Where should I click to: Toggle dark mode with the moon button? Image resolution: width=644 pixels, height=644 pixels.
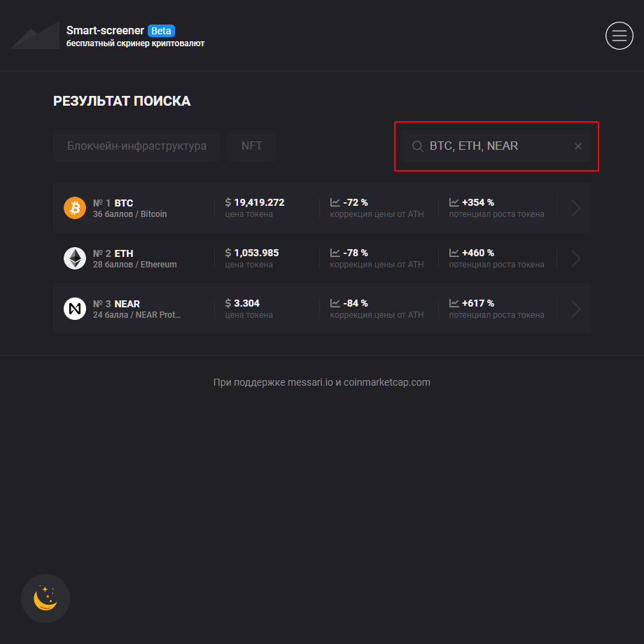tap(45, 598)
